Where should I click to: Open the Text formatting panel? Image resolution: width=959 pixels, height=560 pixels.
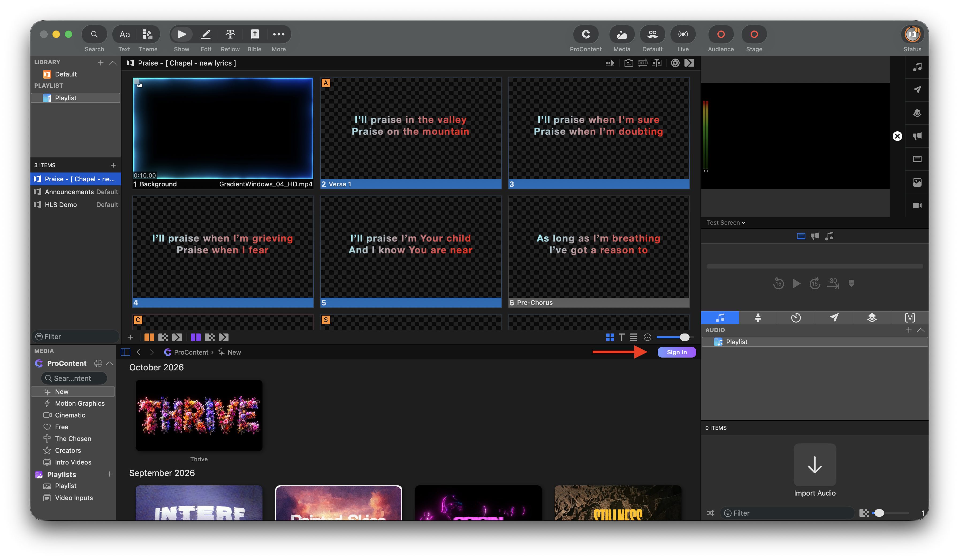pyautogui.click(x=124, y=34)
